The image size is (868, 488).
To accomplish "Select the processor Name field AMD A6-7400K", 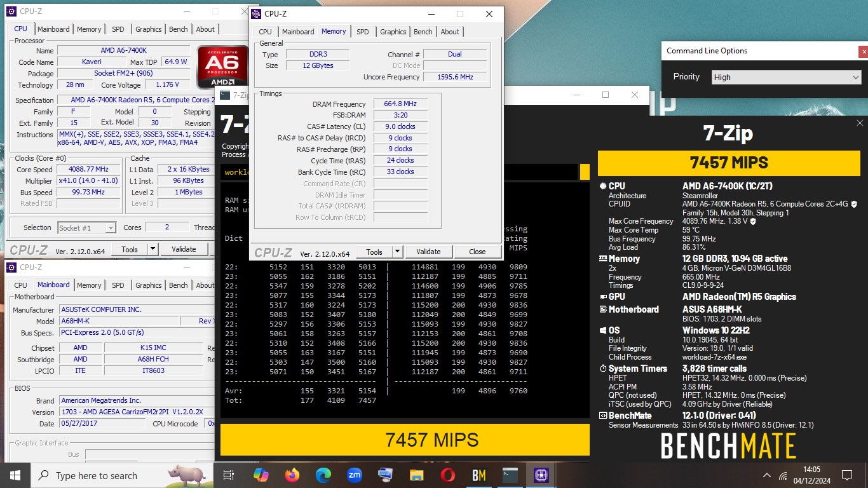I will click(123, 50).
